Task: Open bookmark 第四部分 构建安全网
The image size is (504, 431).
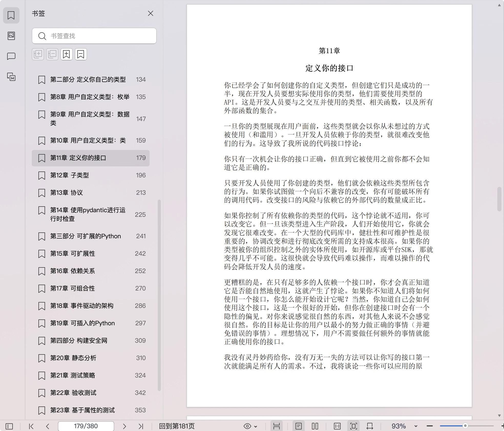Action: coord(91,341)
